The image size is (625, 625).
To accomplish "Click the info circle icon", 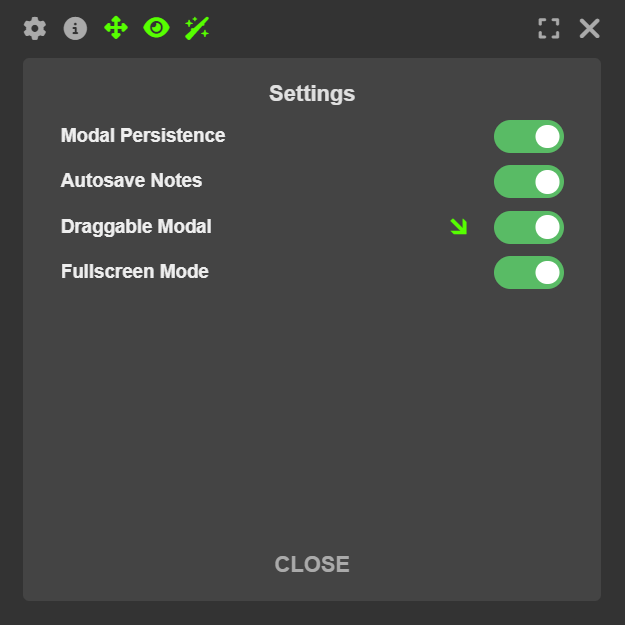I will [x=75, y=28].
